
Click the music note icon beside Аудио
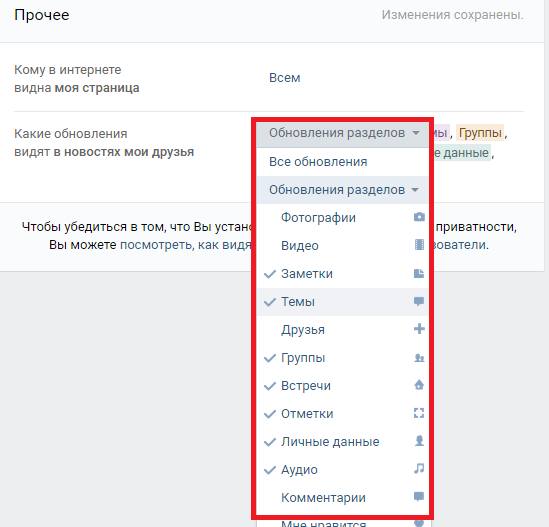click(419, 469)
